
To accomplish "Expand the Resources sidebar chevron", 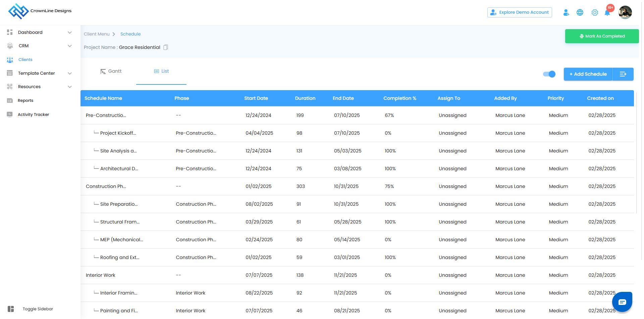I will point(70,87).
